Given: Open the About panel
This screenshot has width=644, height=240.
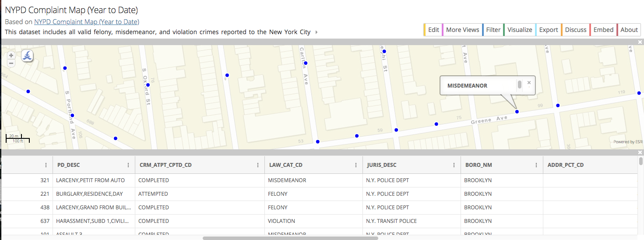Looking at the screenshot, I should pos(629,30).
